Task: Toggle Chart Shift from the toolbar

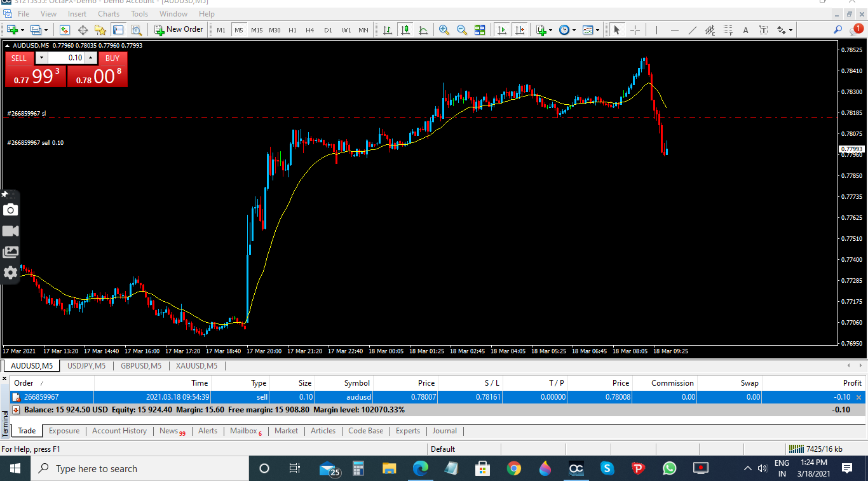Action: coord(520,30)
